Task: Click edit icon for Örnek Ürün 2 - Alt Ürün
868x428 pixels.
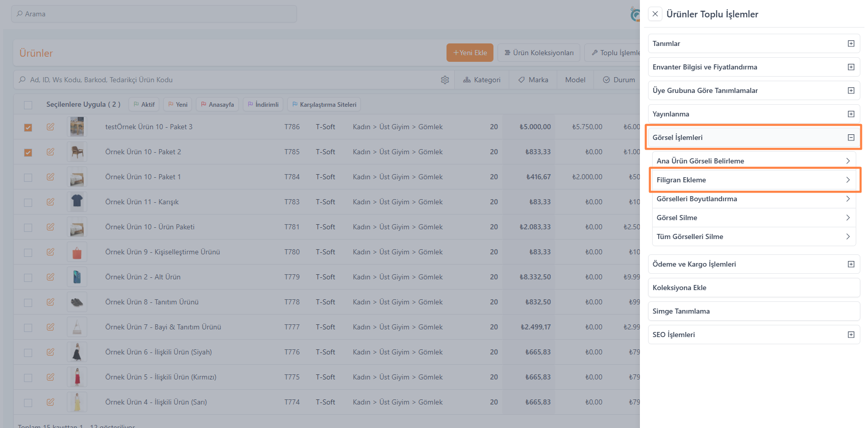Action: click(51, 277)
